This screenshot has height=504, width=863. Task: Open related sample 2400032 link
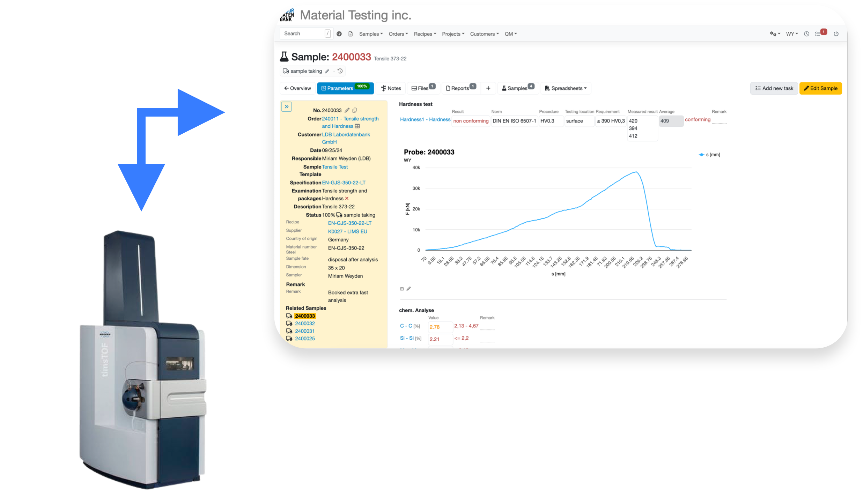pos(305,324)
